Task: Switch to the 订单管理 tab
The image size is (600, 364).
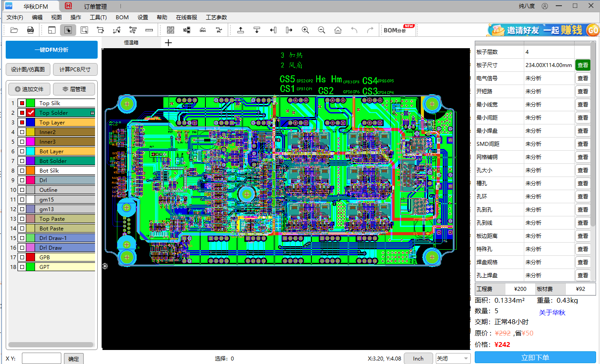Action: click(95, 7)
